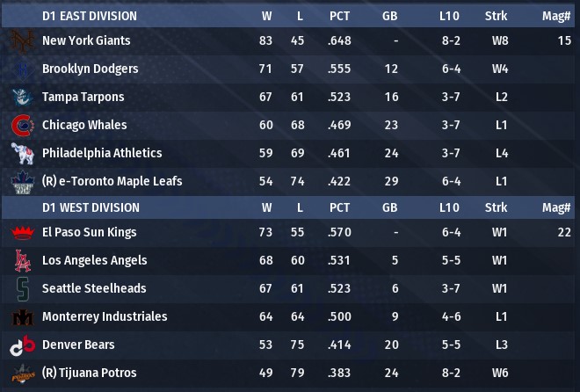Screen dimensions: 580x392
Task: Click the Seattle Steelheads logo
Action: pos(21,288)
